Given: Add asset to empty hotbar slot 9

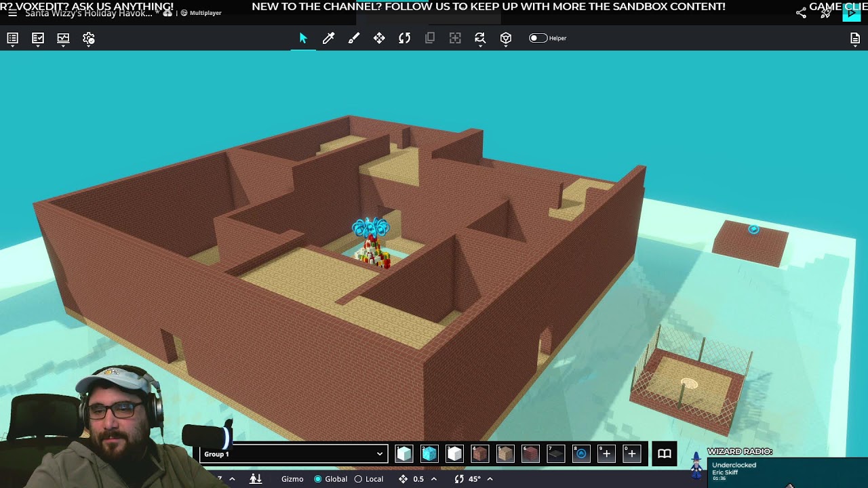Looking at the screenshot, I should tap(606, 454).
